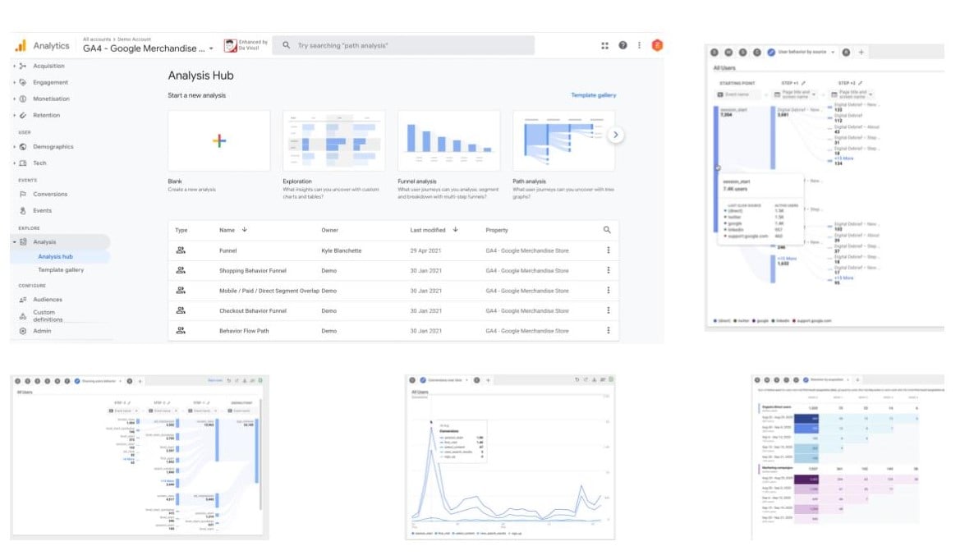Edit STEP +2 with the pencil icon
The width and height of the screenshot is (960, 560).
pos(860,83)
